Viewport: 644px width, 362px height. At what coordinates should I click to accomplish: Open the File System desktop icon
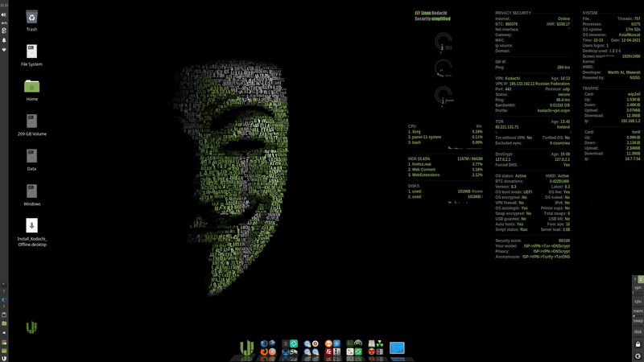point(31,51)
